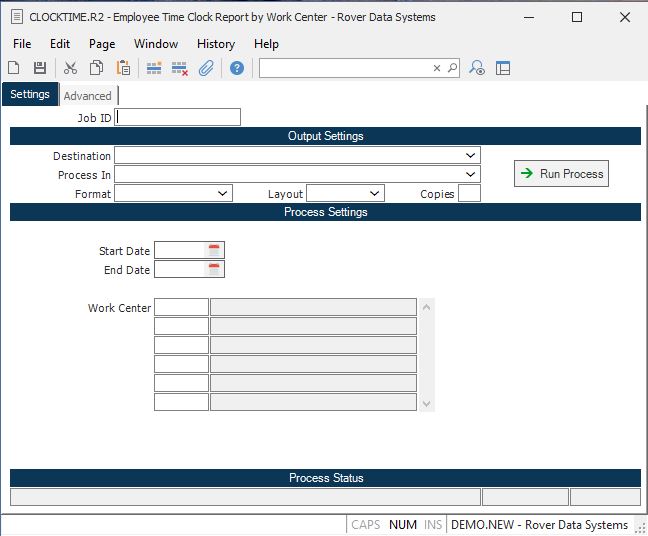Click the Run Process button
This screenshot has height=536, width=648.
[x=561, y=174]
